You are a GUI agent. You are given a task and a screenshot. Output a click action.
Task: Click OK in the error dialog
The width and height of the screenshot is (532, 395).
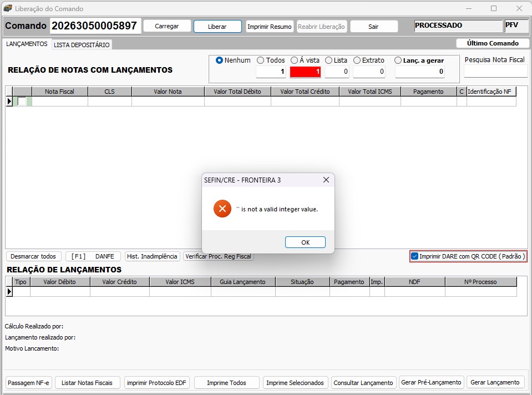click(305, 242)
